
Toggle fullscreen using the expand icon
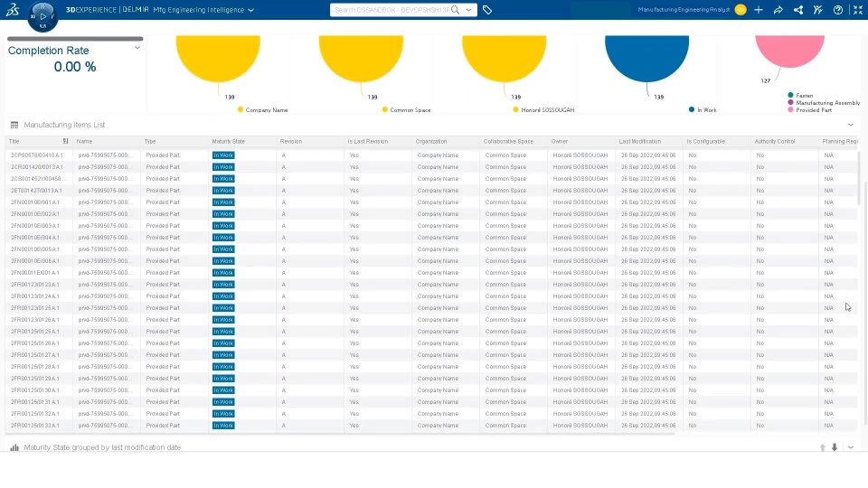858,10
